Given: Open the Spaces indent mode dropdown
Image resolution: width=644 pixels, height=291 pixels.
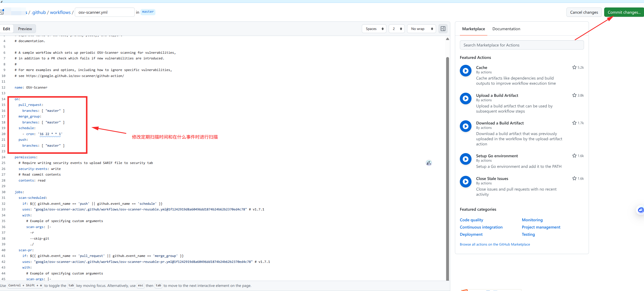Looking at the screenshot, I should 374,29.
